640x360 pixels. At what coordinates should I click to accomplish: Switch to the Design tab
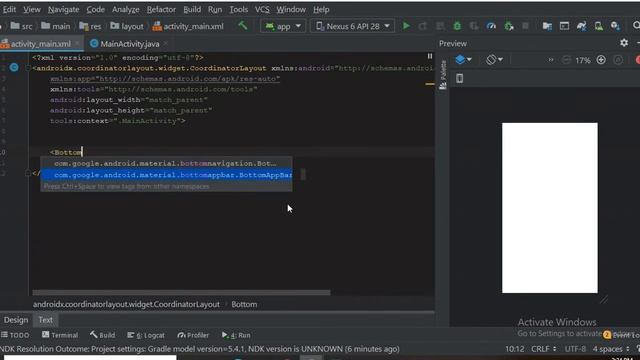click(x=16, y=320)
